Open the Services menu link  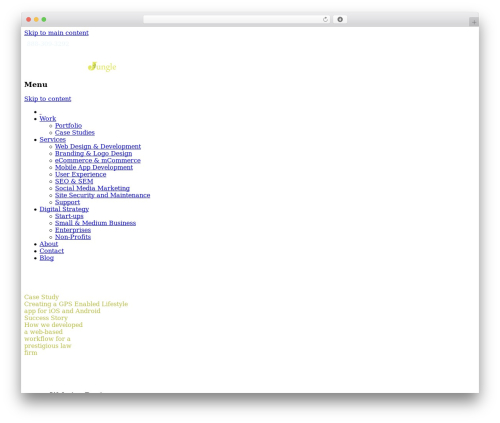tap(53, 140)
